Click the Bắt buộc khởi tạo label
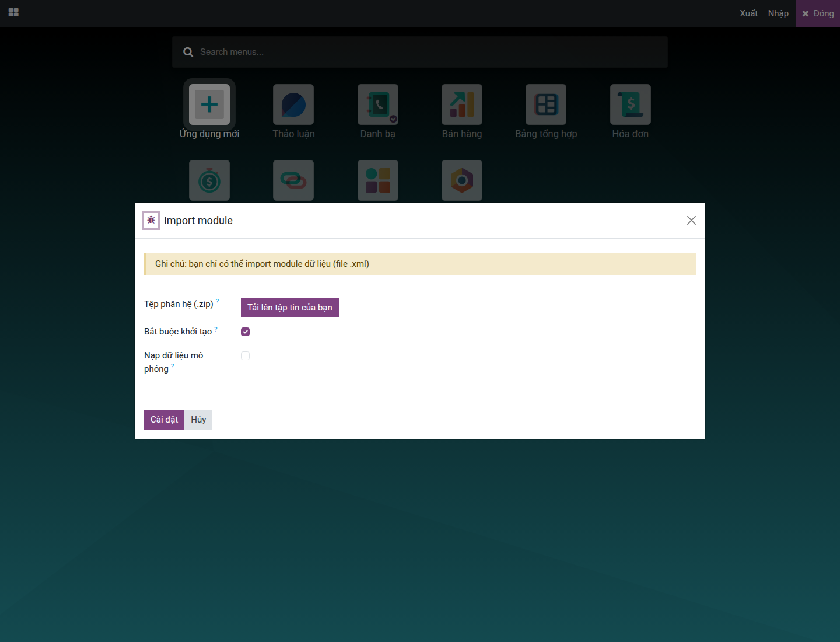 (178, 332)
